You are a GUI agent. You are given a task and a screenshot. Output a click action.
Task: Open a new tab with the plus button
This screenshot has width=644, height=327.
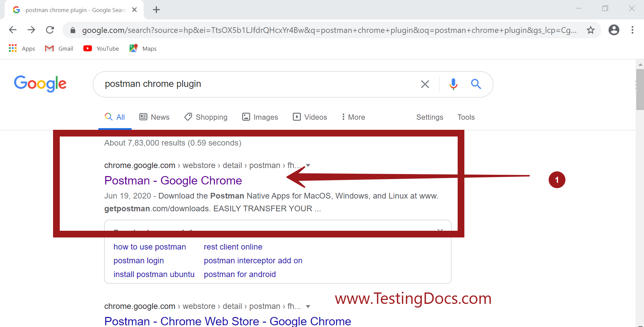pyautogui.click(x=156, y=10)
